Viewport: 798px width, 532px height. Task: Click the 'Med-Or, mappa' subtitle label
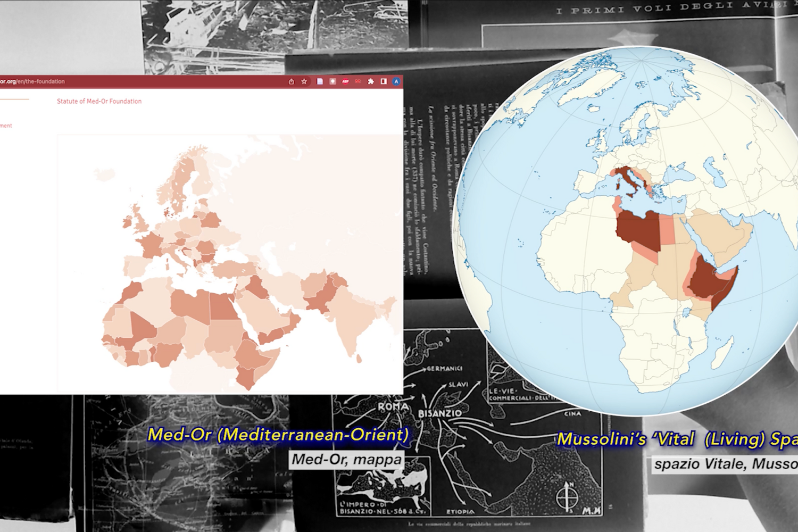(347, 459)
